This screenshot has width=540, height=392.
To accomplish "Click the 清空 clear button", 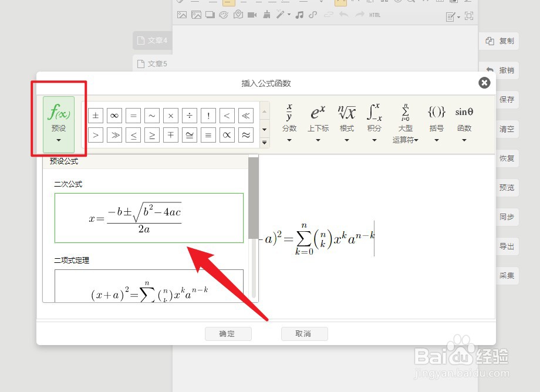I will click(x=507, y=129).
